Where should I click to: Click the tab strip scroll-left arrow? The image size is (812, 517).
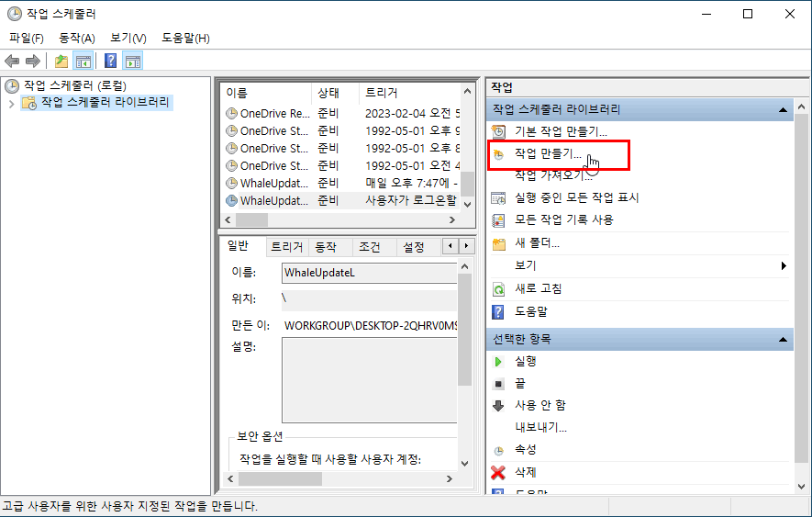[450, 246]
